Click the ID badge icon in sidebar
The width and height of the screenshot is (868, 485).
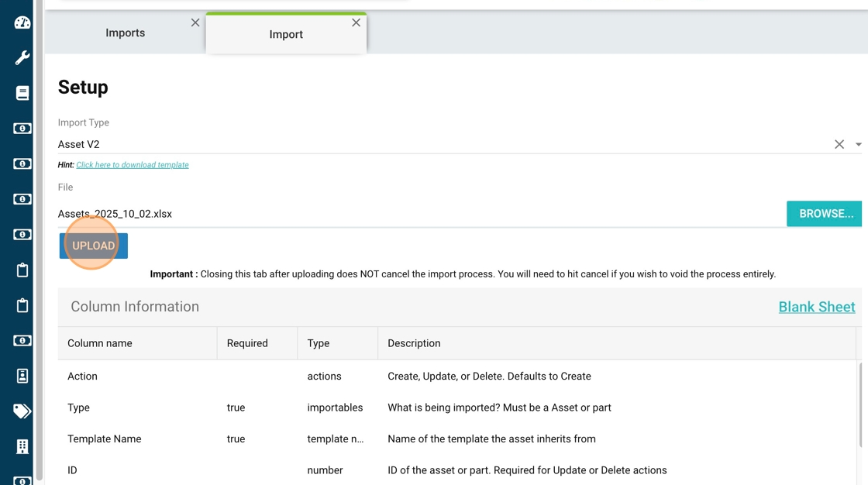(x=22, y=376)
